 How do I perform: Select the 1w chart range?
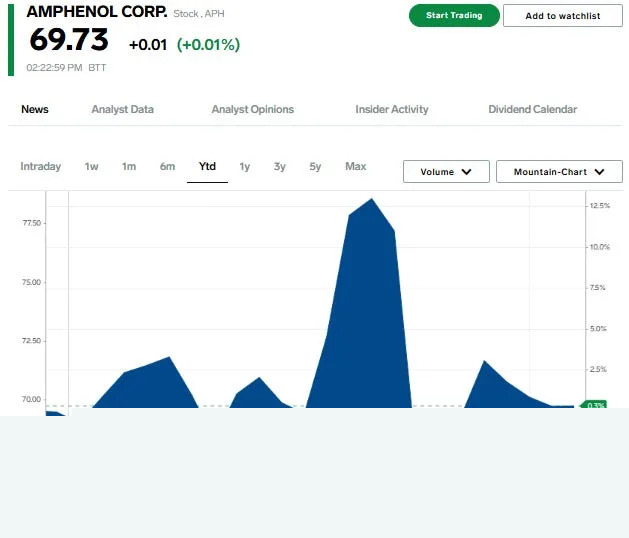(x=91, y=166)
